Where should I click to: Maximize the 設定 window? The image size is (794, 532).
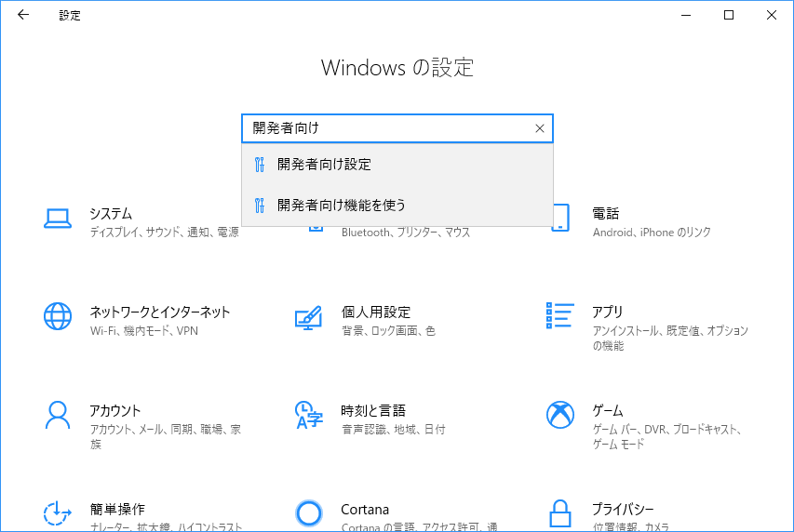729,15
